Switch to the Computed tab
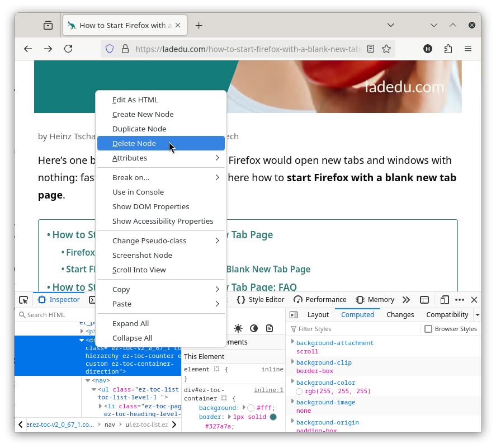This screenshot has height=448, width=496. 357,315
